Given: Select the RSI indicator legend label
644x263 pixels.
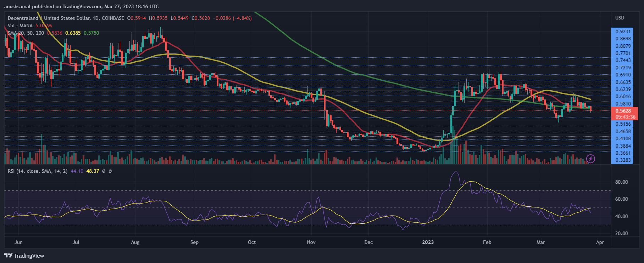Looking at the screenshot, I should pos(37,171).
